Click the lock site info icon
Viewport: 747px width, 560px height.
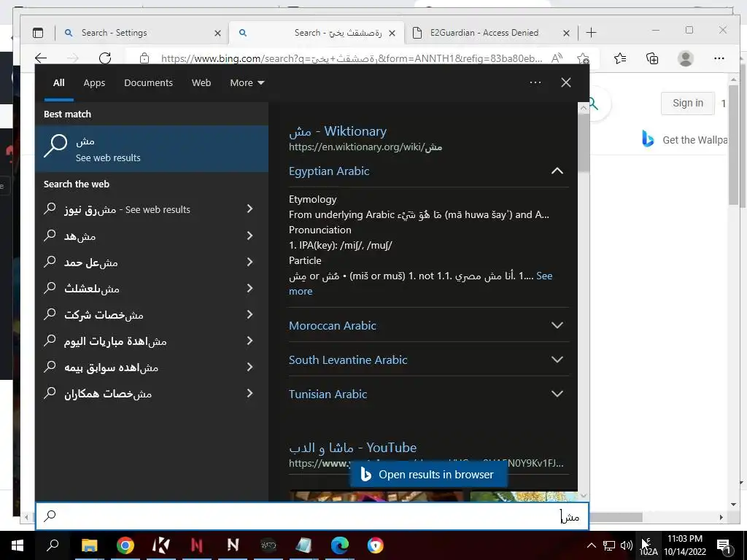click(144, 58)
